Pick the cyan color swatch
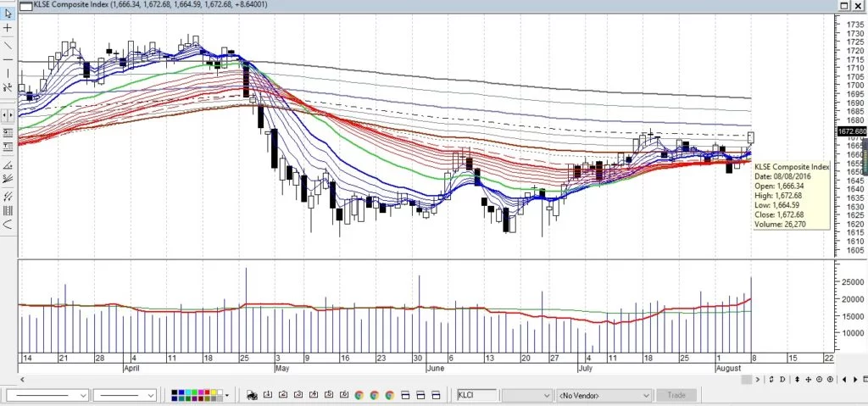This screenshot has width=868, height=406. 186,392
